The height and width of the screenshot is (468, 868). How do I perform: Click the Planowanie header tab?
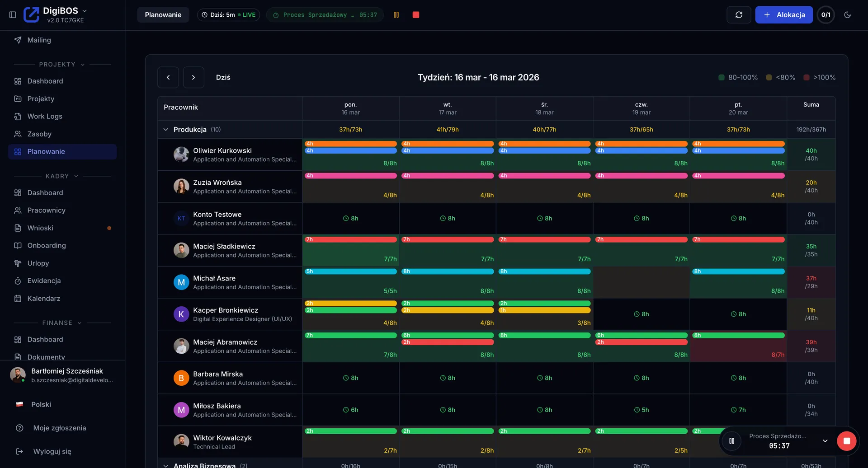point(163,15)
